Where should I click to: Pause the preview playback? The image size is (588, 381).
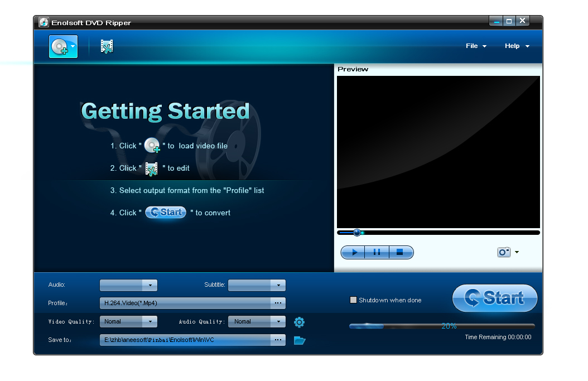[x=377, y=252]
